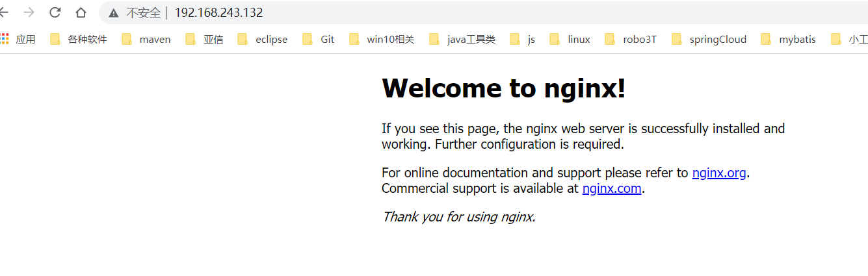Click the 'Thank you for using nginx.' text
The image size is (868, 276).
tap(458, 217)
